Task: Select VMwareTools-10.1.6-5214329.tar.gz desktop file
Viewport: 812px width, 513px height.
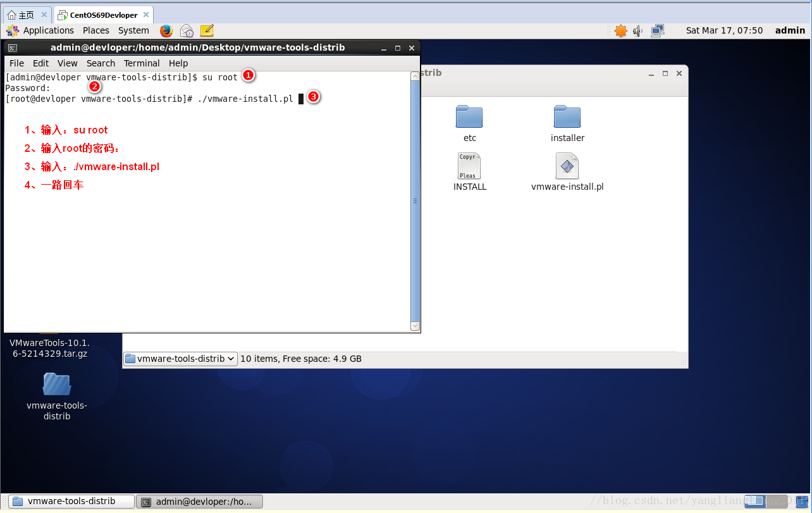Action: click(49, 347)
